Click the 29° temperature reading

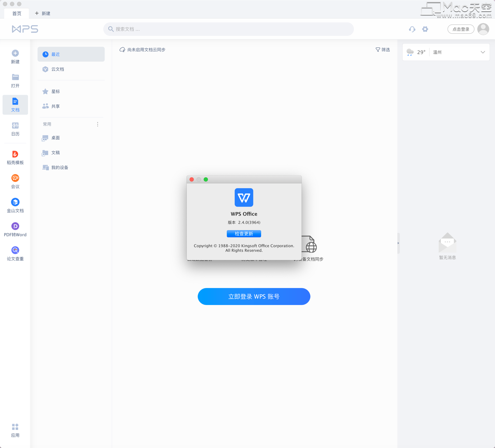click(x=421, y=52)
